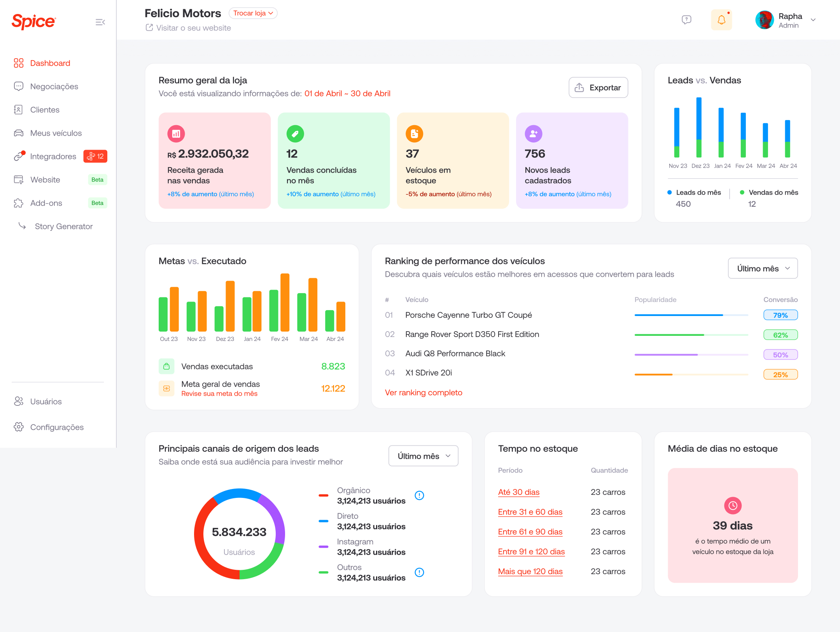
Task: Click the Integradores link icon
Action: click(19, 156)
